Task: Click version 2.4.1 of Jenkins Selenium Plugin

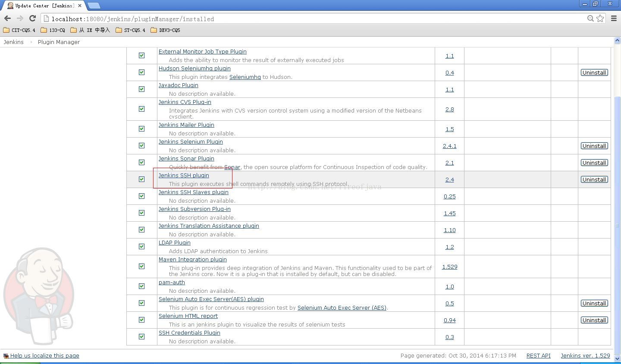Action: coord(449,146)
